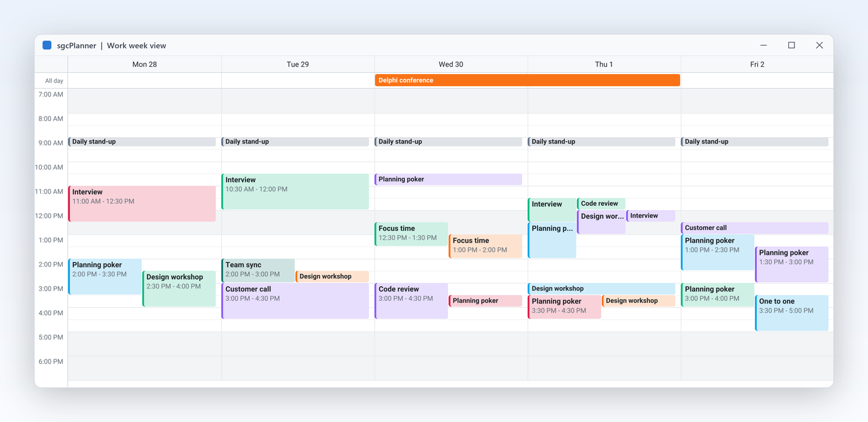
Task: Click the 12:00 PM time label
Action: coord(49,216)
